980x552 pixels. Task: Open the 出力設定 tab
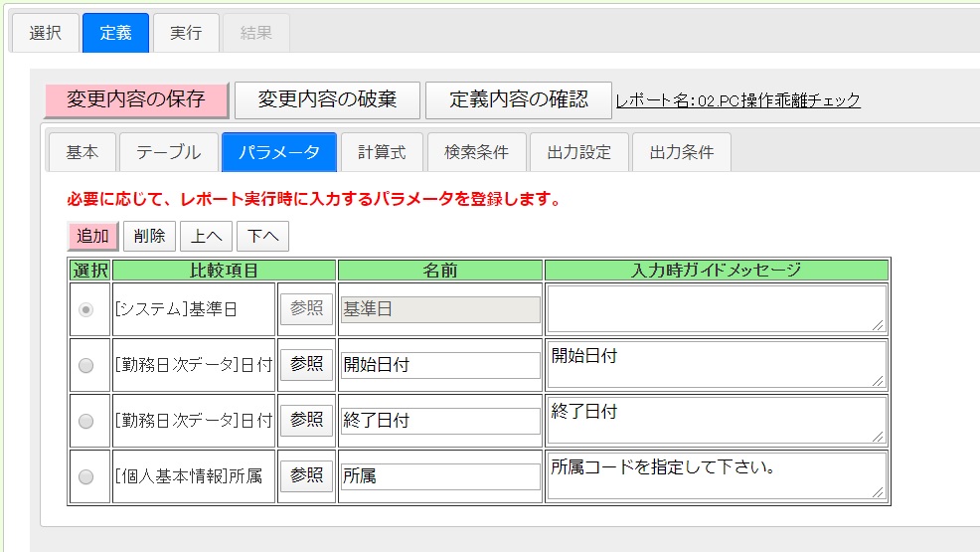(x=578, y=152)
